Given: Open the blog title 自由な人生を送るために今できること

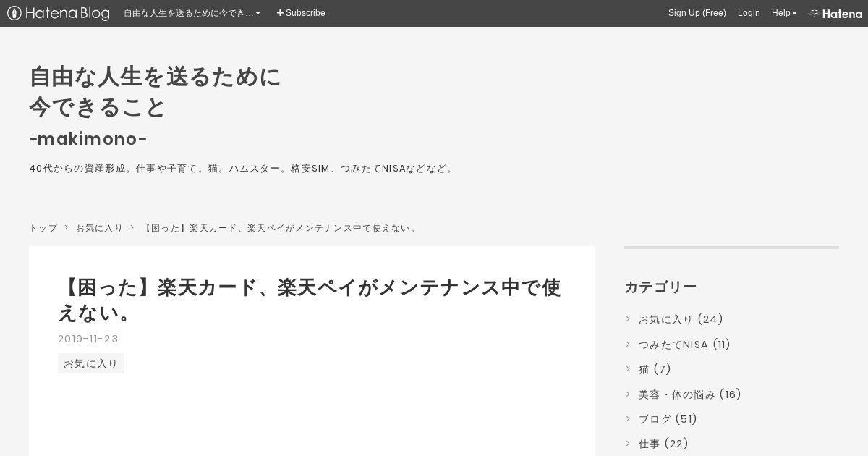Looking at the screenshot, I should pyautogui.click(x=155, y=92).
